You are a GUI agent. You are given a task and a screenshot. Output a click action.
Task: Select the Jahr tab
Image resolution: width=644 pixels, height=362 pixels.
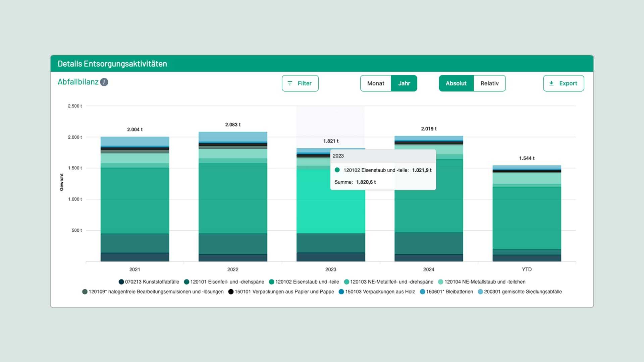[x=404, y=83]
